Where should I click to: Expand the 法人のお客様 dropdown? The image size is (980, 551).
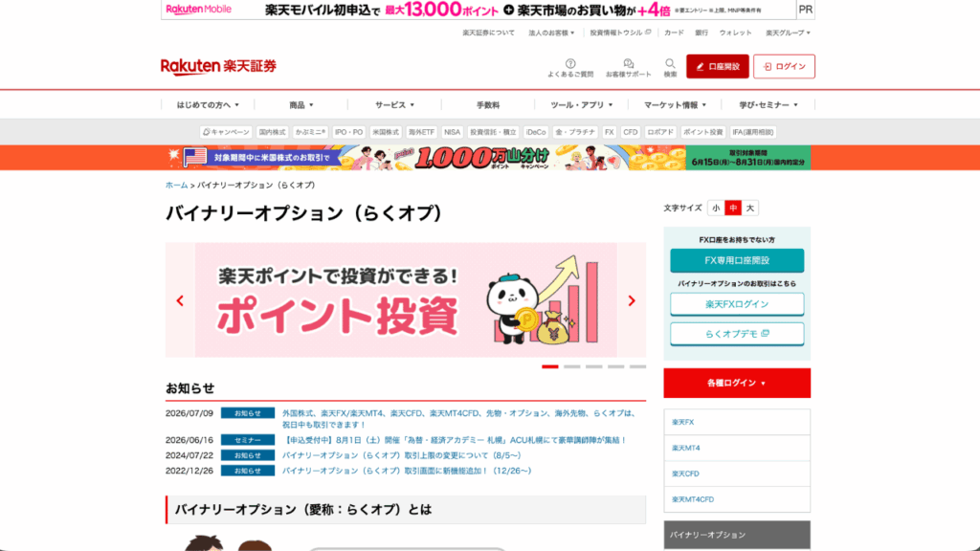551,33
